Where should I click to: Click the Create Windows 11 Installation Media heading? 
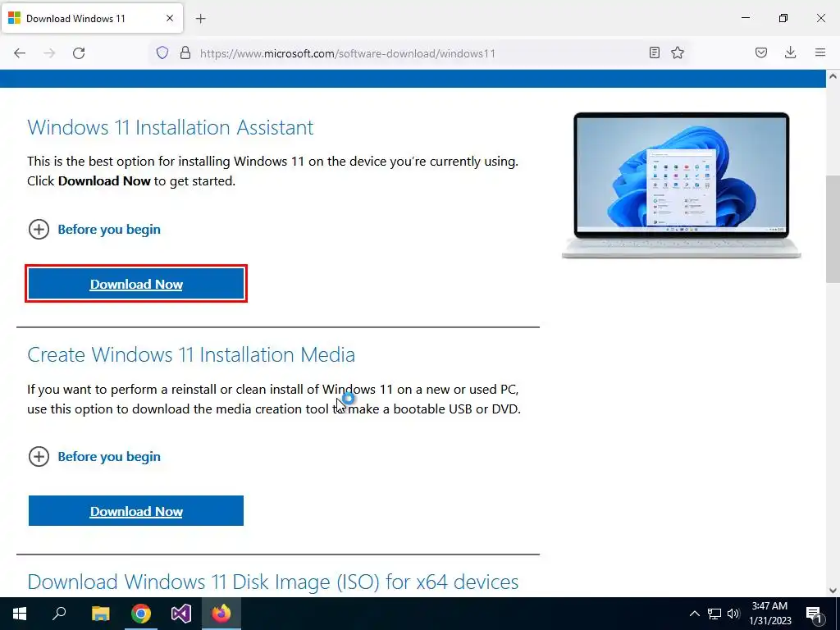click(x=191, y=354)
